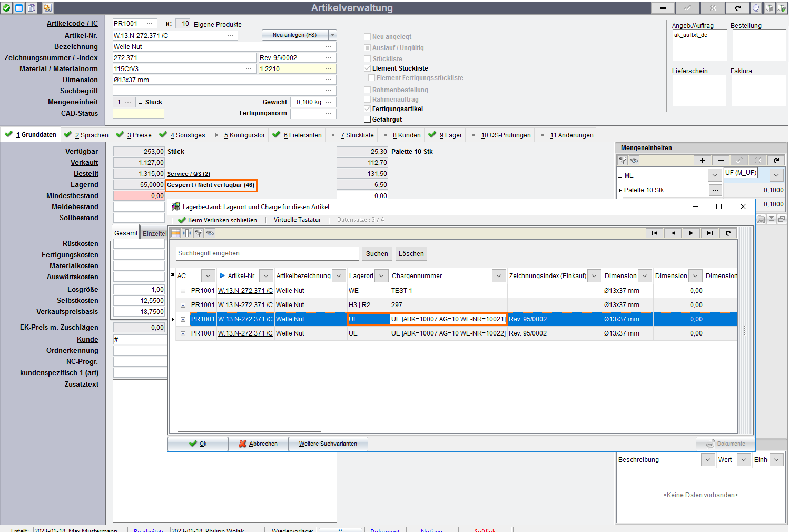This screenshot has height=532, width=789.
Task: Open the AC column filter dropdown
Action: (x=209, y=276)
